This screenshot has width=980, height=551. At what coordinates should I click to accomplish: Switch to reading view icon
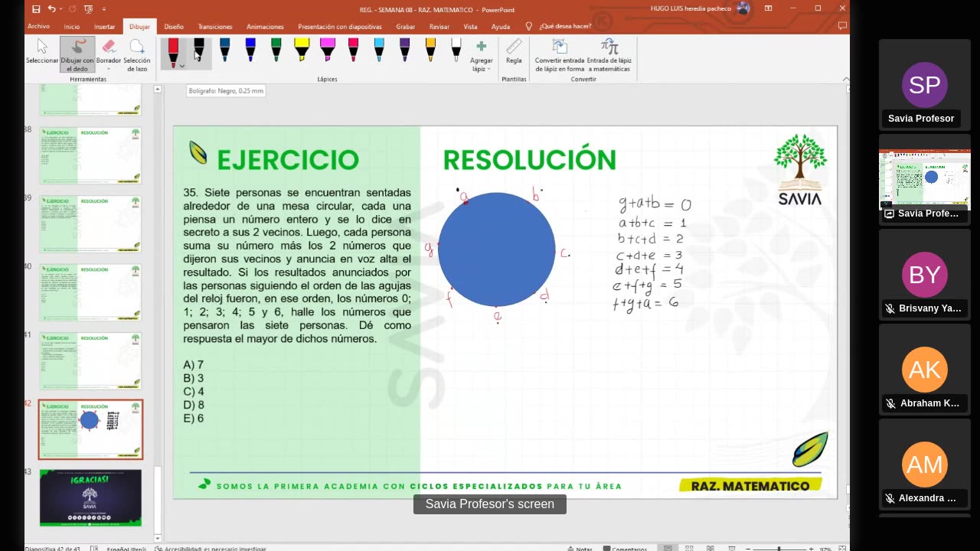710,548
